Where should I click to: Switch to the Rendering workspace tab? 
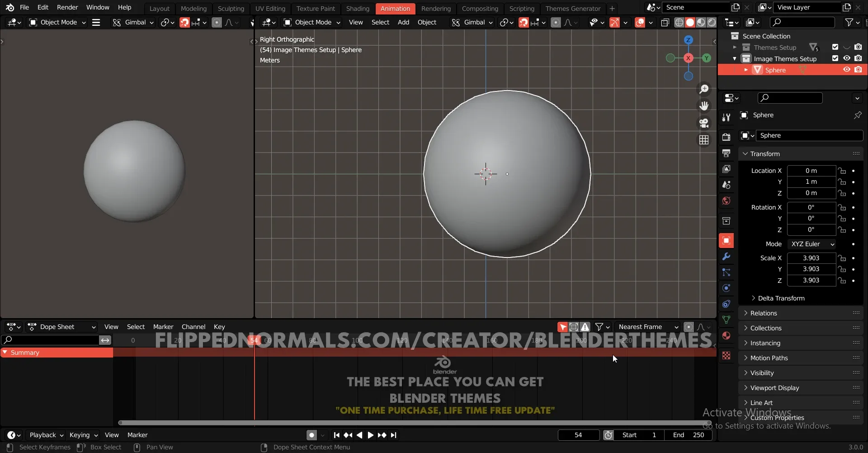[x=436, y=8]
